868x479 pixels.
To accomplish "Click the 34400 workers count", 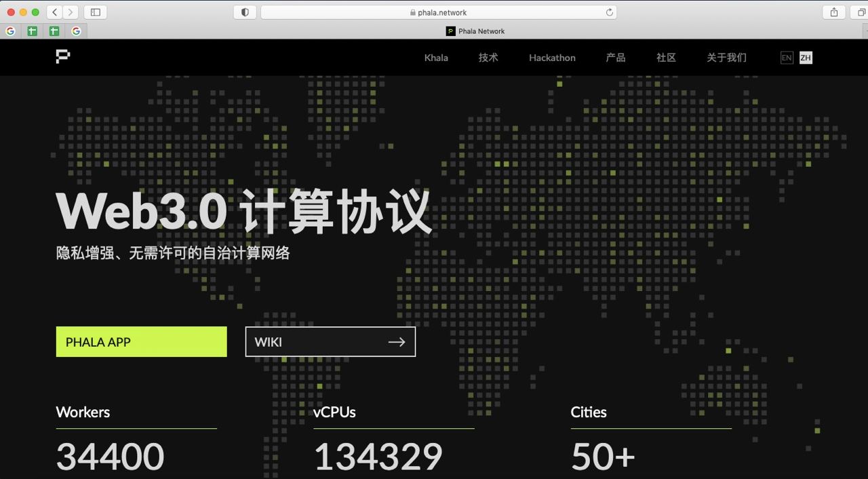I will click(x=110, y=456).
